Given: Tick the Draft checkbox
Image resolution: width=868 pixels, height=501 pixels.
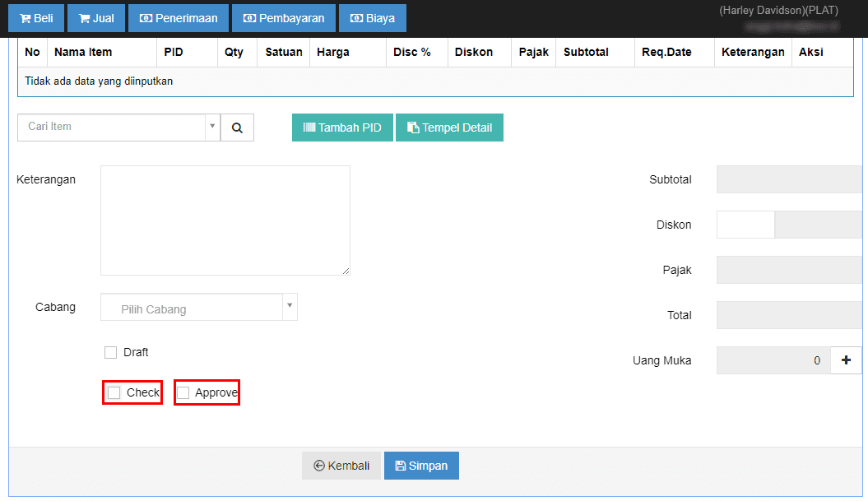Looking at the screenshot, I should (x=111, y=353).
